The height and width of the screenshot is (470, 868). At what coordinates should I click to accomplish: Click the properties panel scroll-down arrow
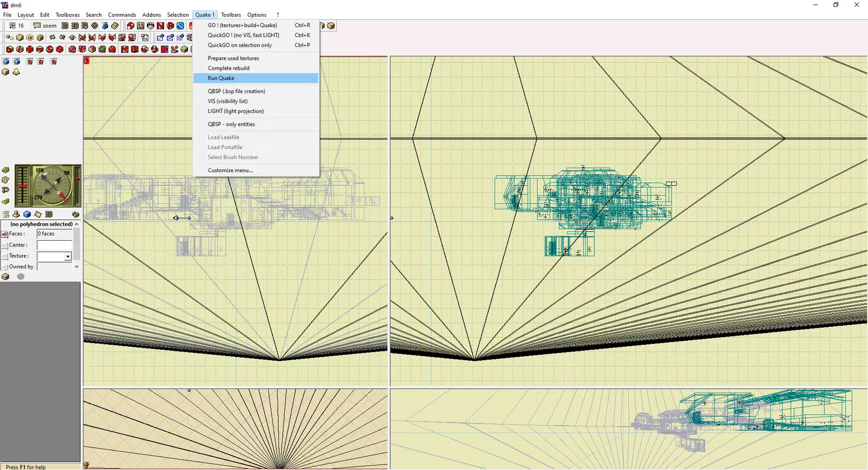[x=77, y=266]
